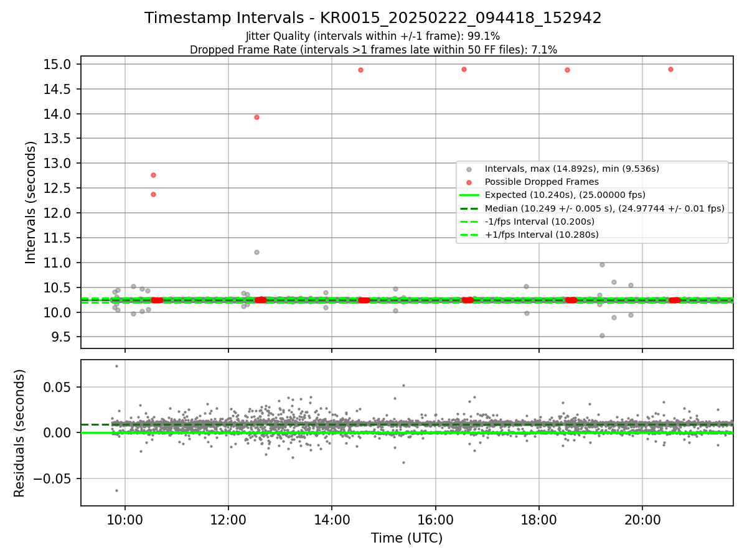Click the red point near 12.4s around 10:30
Viewport: 747px width, 560px height.
click(153, 194)
